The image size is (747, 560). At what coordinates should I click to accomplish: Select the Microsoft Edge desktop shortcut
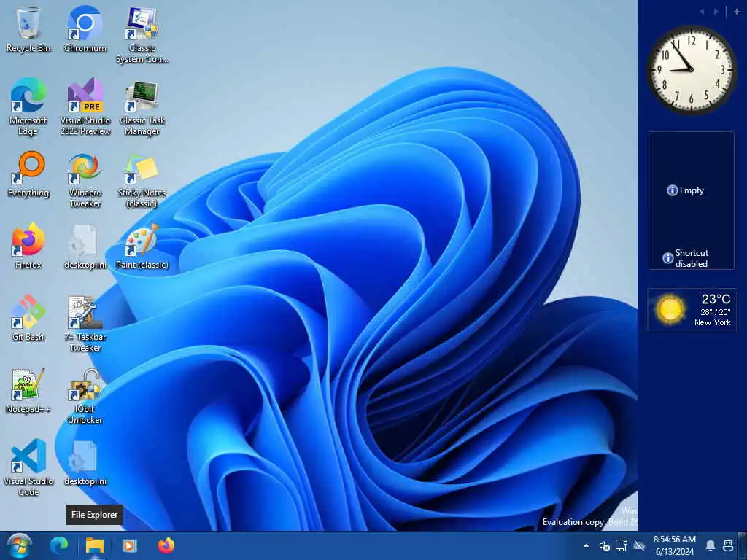tap(28, 106)
